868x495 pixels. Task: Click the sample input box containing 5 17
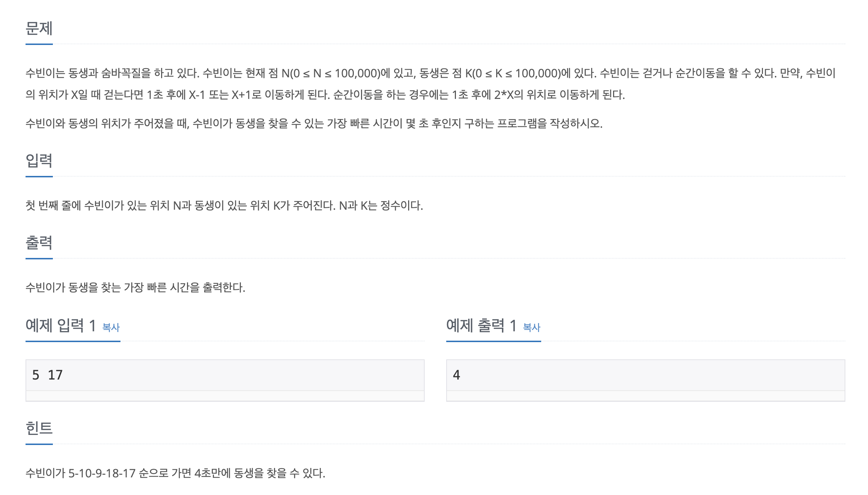[225, 375]
